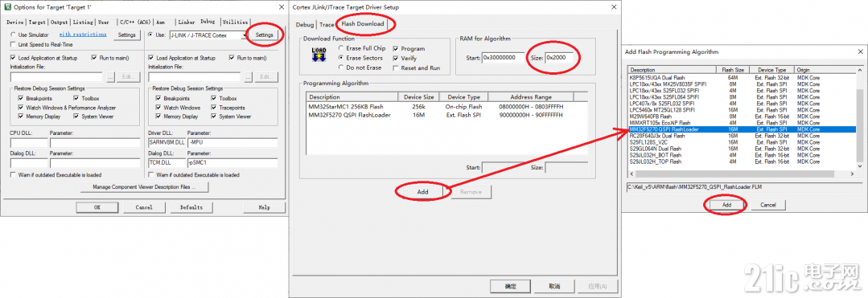Screen dimensions: 868x298
Task: Open the Target tab in Options
Action: pyautogui.click(x=37, y=22)
